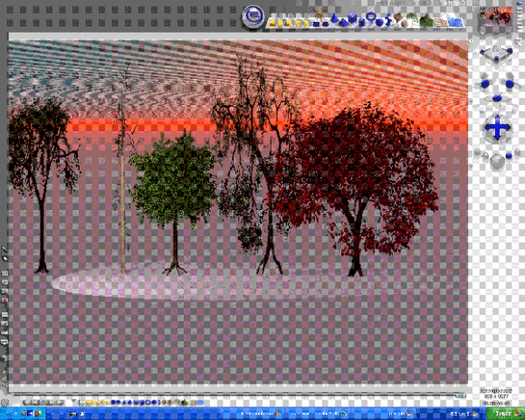Create a blue torus primitive
The image size is (525, 420).
point(370,16)
